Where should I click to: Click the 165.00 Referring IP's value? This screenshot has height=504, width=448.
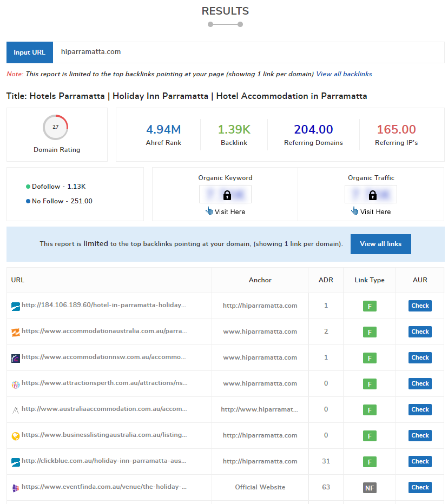[396, 130]
